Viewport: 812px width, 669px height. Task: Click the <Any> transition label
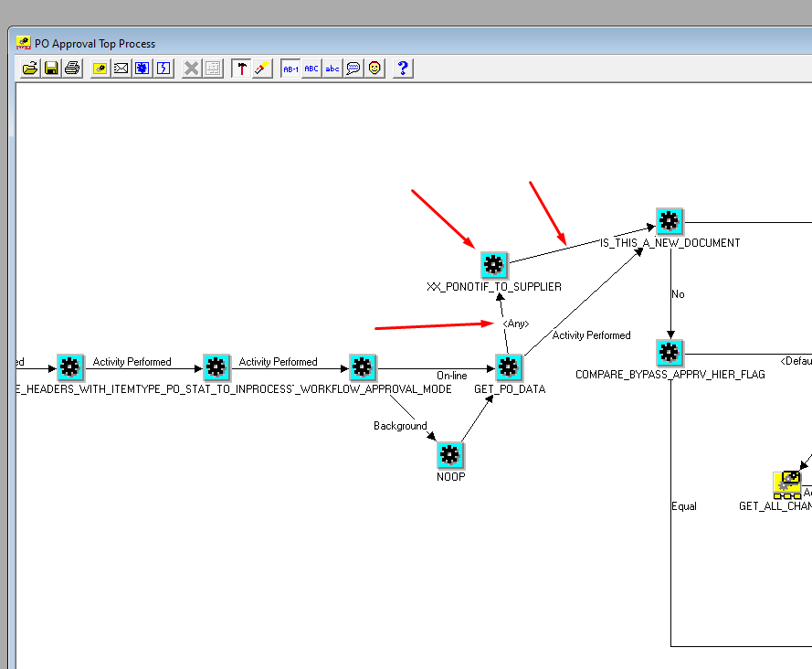click(x=516, y=324)
